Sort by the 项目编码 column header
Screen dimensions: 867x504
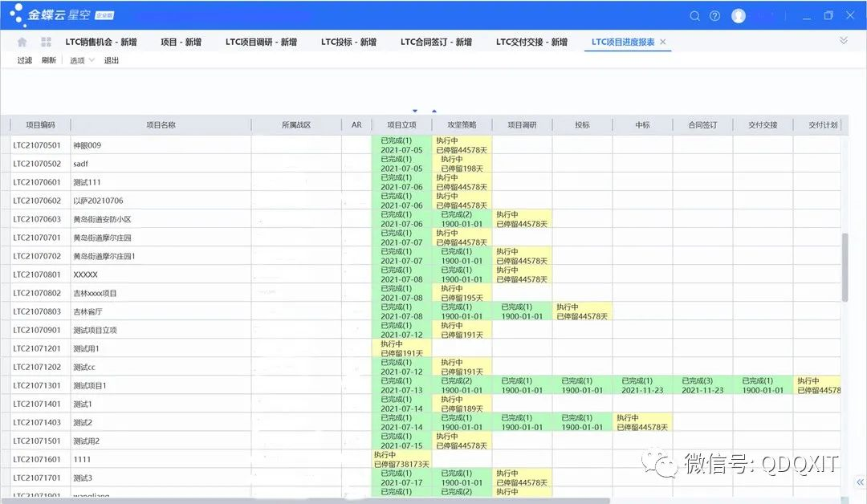(40, 125)
